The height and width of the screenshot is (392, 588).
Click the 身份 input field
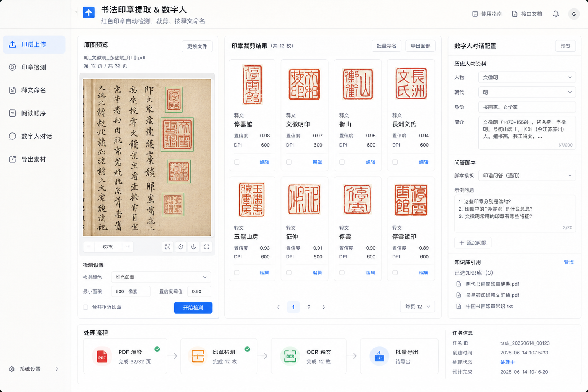[527, 107]
